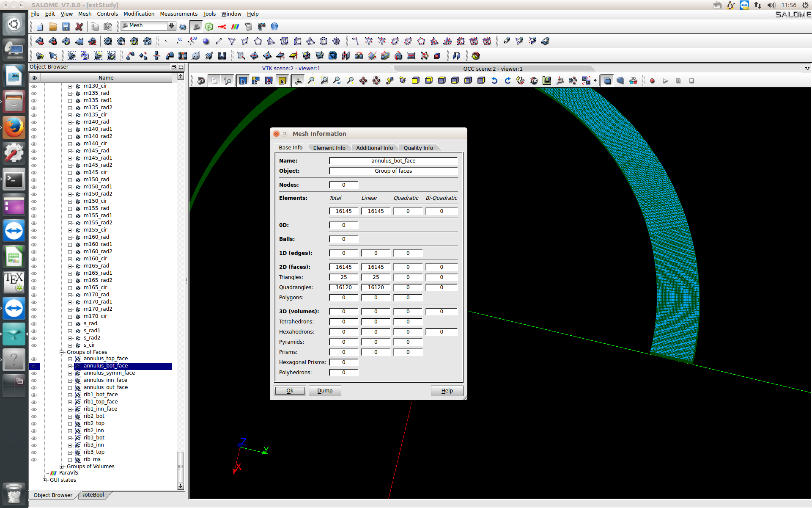Click the red lobster module icon
This screenshot has height=508, width=812.
222,27
